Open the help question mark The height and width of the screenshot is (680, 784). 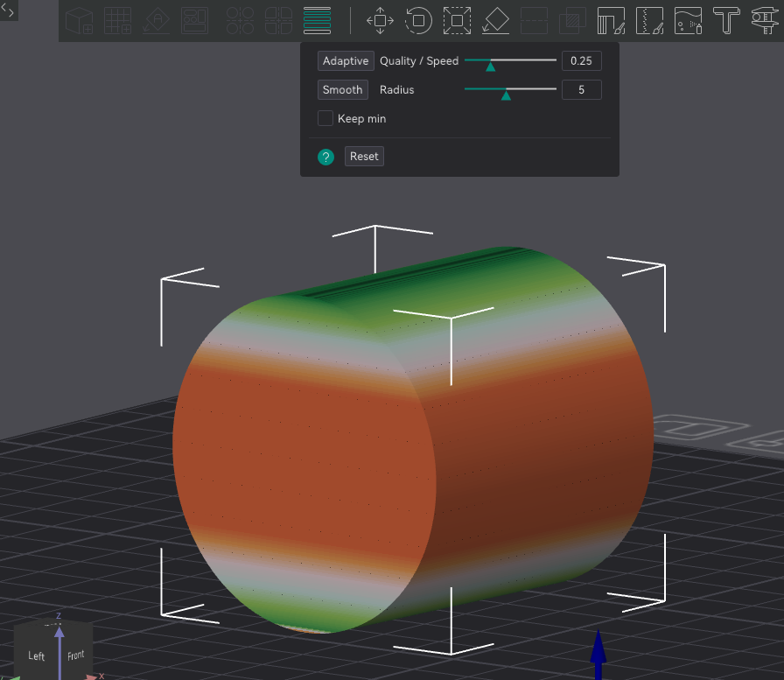pos(325,157)
